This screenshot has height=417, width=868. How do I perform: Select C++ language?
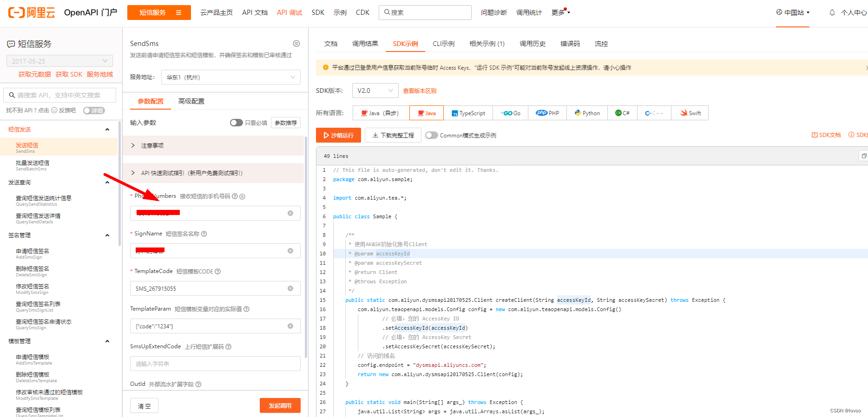coord(654,113)
